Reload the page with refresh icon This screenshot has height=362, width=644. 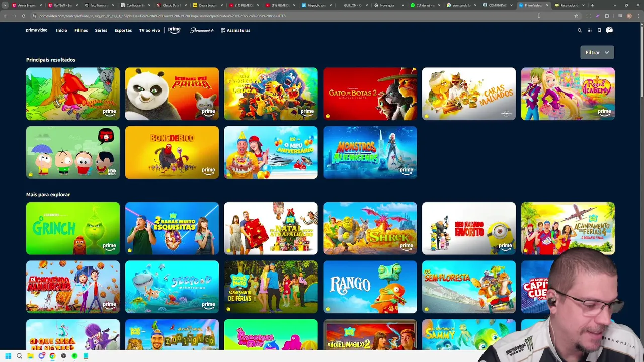coord(23,16)
